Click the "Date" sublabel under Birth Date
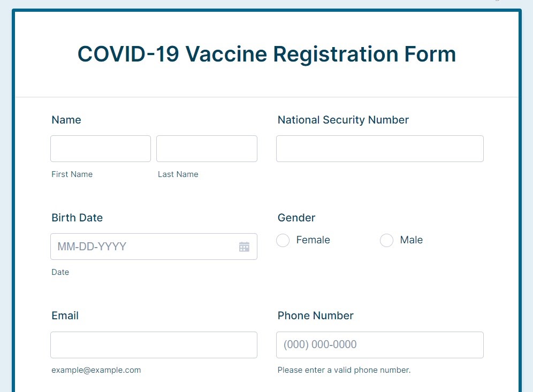533x392 pixels. point(60,272)
